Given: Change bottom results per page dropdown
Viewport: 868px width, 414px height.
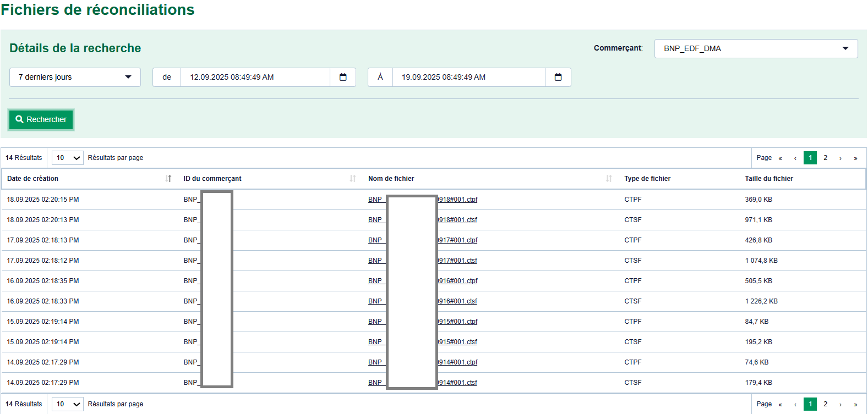Looking at the screenshot, I should click(68, 404).
